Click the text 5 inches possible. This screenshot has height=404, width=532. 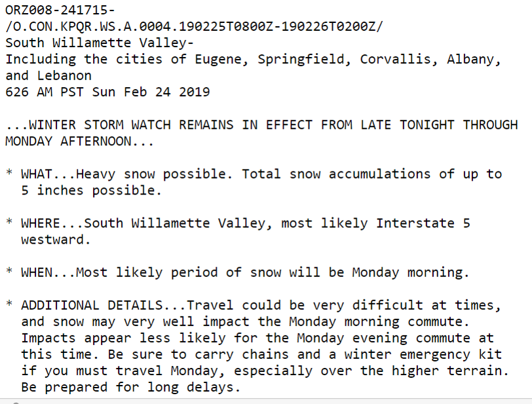pos(91,191)
